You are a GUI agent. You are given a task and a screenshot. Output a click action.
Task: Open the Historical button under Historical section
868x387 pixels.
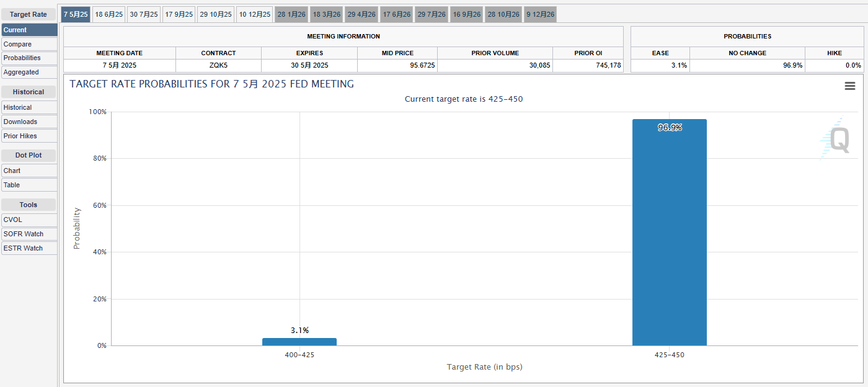click(x=29, y=107)
